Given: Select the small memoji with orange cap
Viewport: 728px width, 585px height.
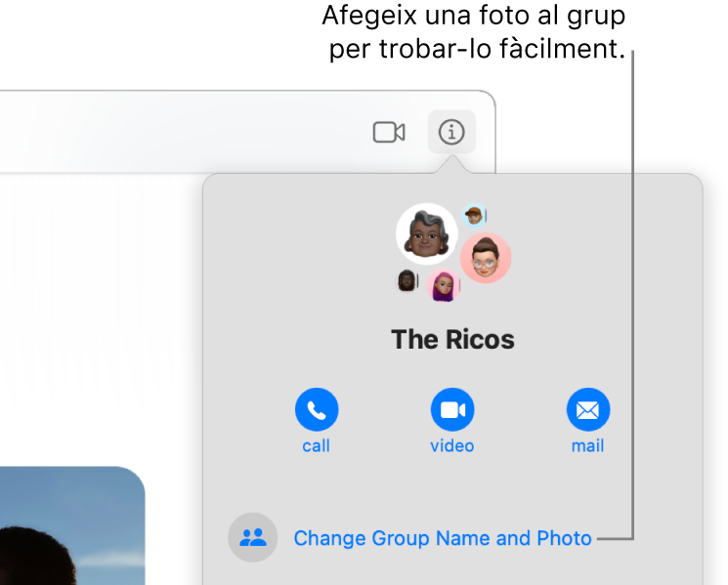Looking at the screenshot, I should pos(474,215).
